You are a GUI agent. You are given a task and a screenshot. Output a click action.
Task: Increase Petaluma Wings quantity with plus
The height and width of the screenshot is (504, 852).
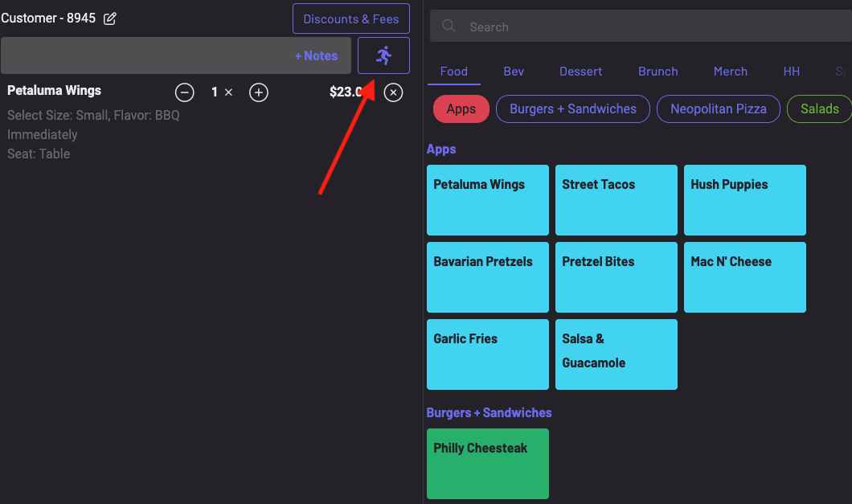[x=258, y=92]
